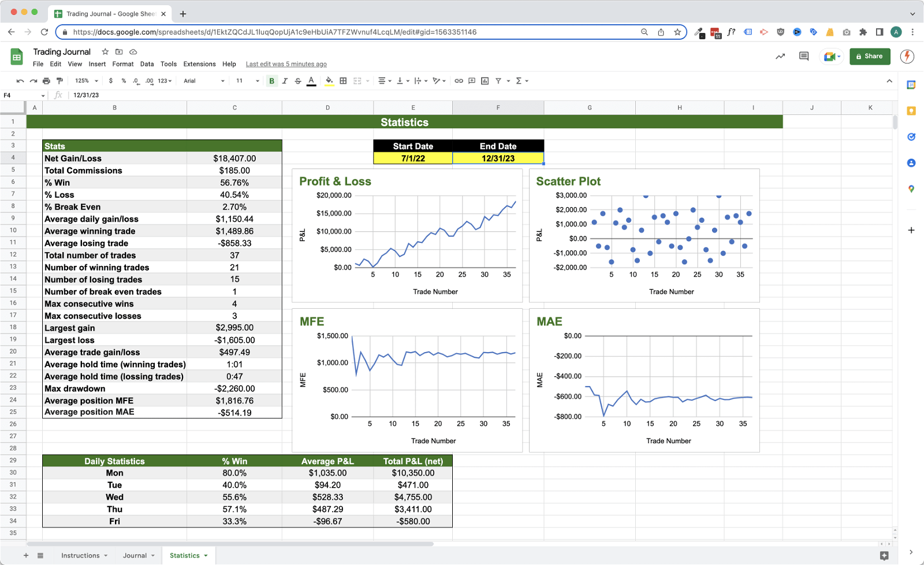Click the undo arrow icon
Viewport: 924px width, 565px height.
20,81
